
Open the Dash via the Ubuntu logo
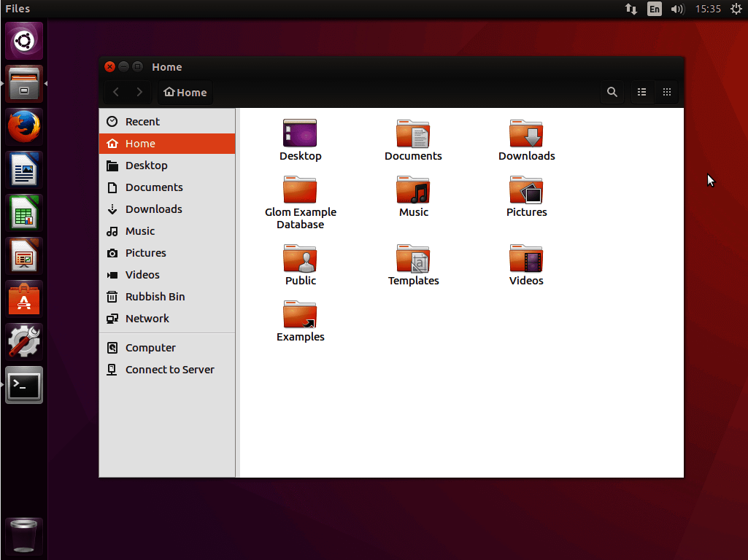point(23,40)
